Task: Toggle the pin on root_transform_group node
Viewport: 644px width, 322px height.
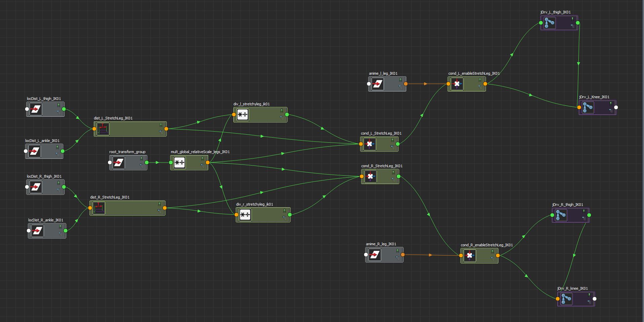Action: coord(142,158)
